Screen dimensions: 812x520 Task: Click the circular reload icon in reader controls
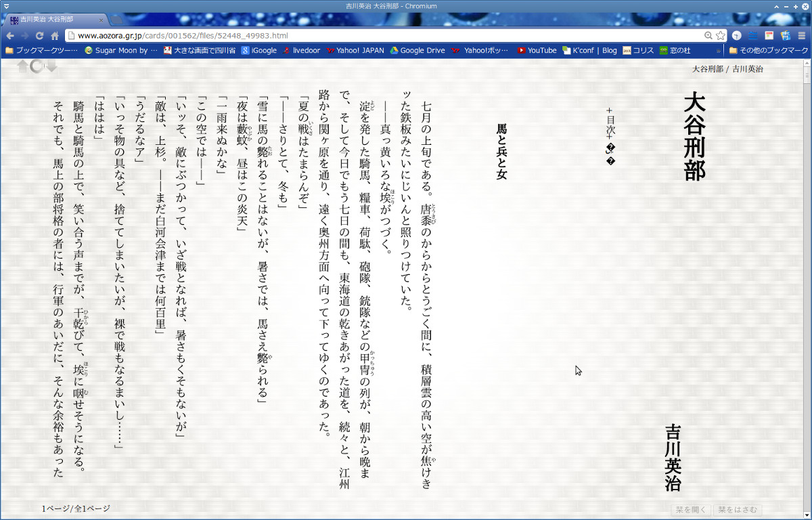click(37, 66)
